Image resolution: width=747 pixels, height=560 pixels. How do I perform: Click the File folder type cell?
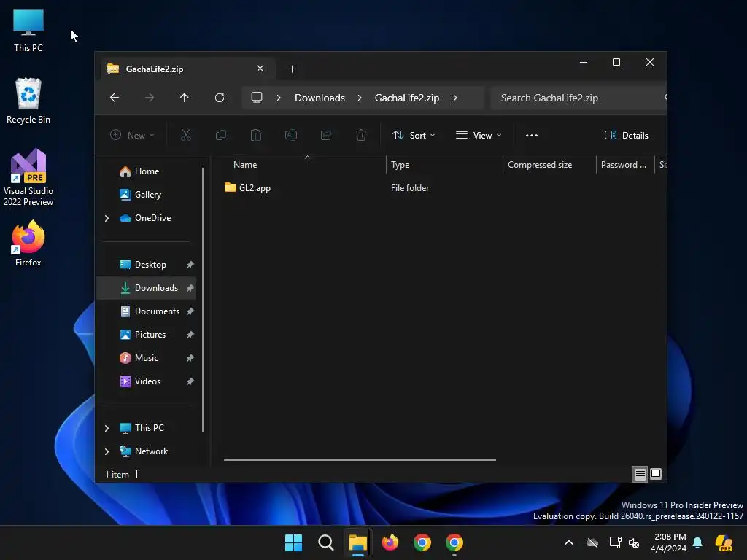[x=410, y=188]
